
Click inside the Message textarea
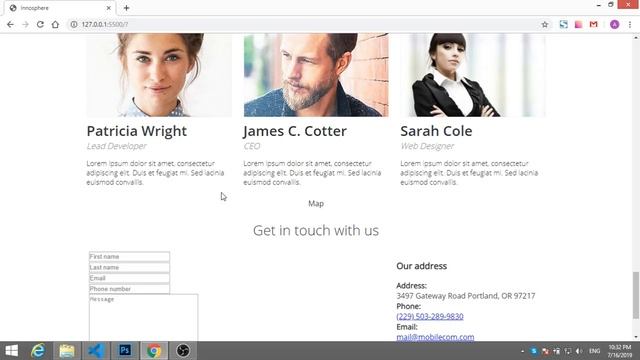point(144,317)
